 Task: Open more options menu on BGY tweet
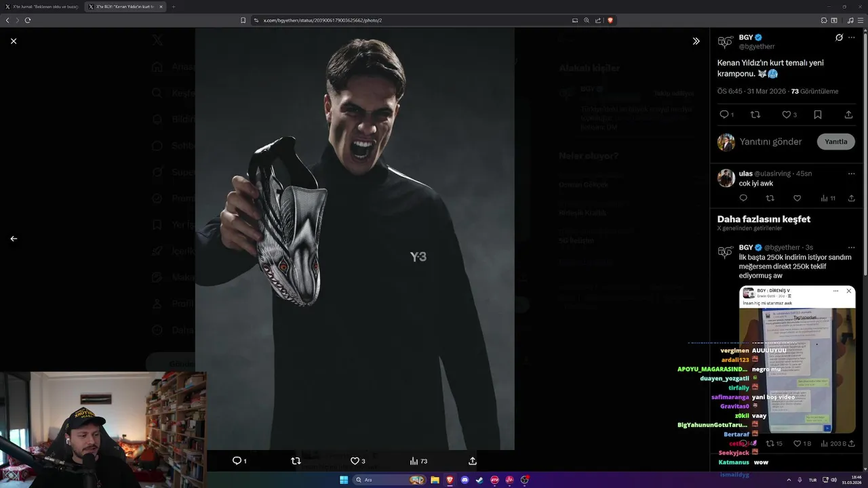(852, 38)
